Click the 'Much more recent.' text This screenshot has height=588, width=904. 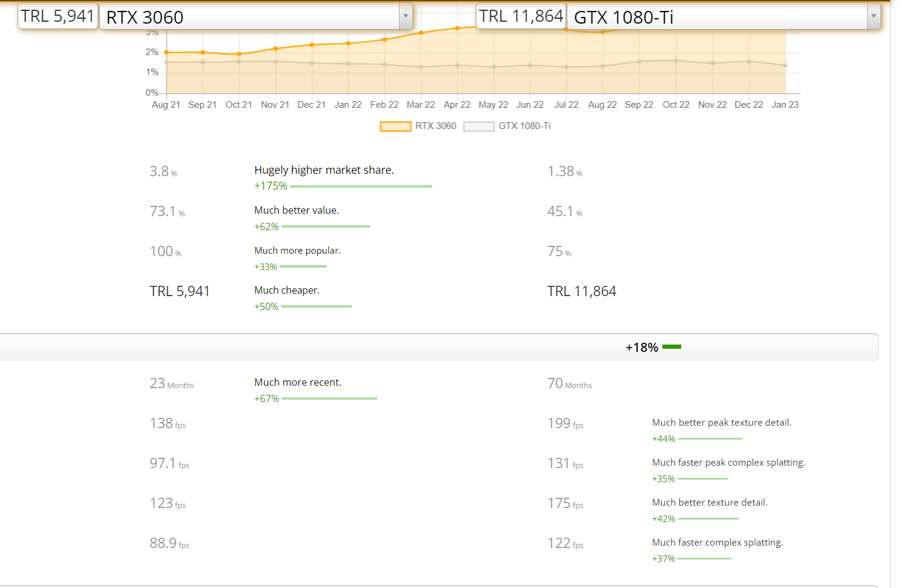pos(298,383)
